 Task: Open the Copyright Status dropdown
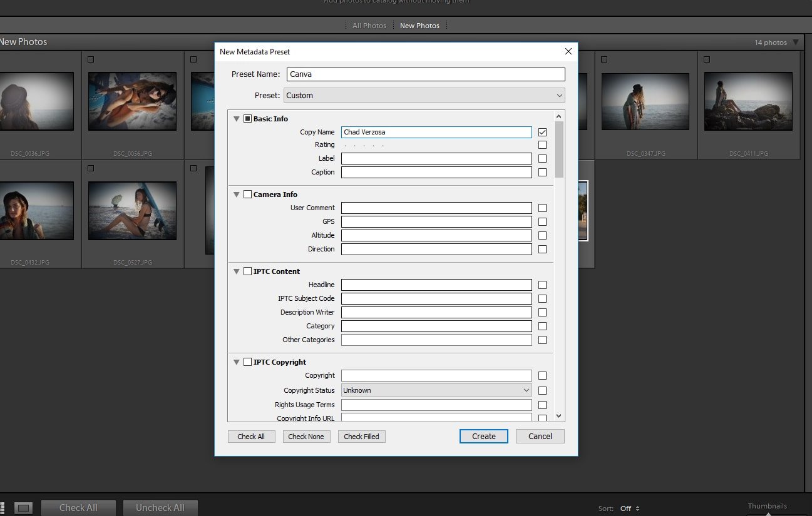(436, 390)
